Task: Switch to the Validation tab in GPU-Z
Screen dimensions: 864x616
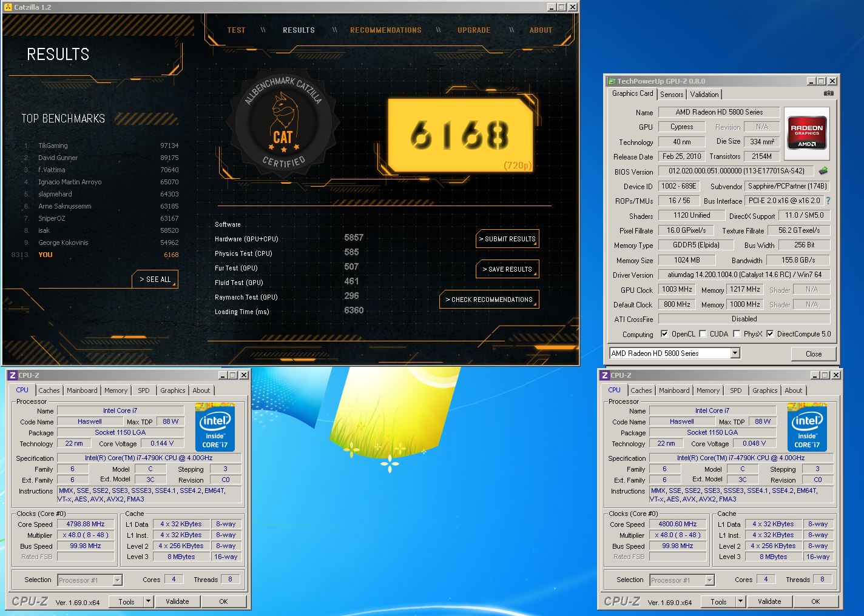Action: pyautogui.click(x=704, y=95)
